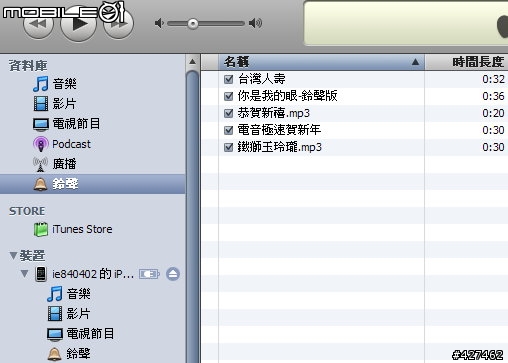Uncheck the 台灣人壽 ringtone checkbox
This screenshot has height=363, width=508.
229,79
